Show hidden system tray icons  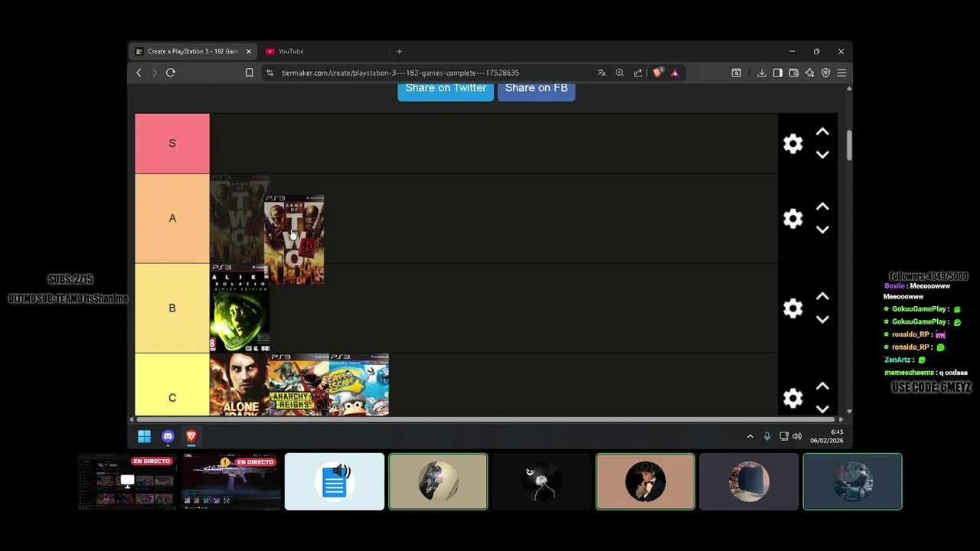coord(750,436)
